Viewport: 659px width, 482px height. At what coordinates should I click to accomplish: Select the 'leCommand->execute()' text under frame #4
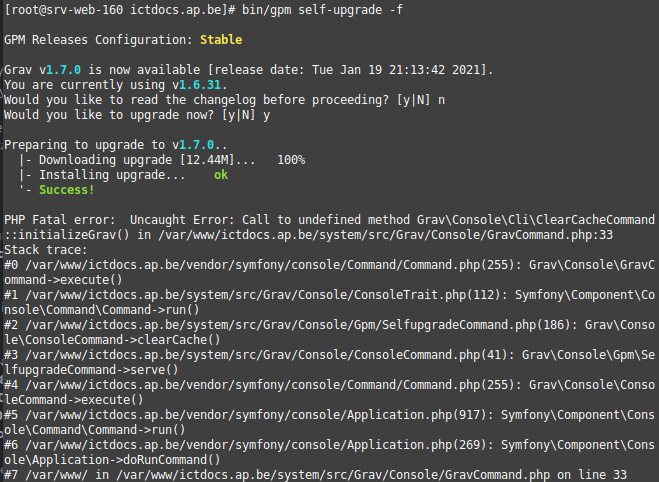tap(74, 400)
